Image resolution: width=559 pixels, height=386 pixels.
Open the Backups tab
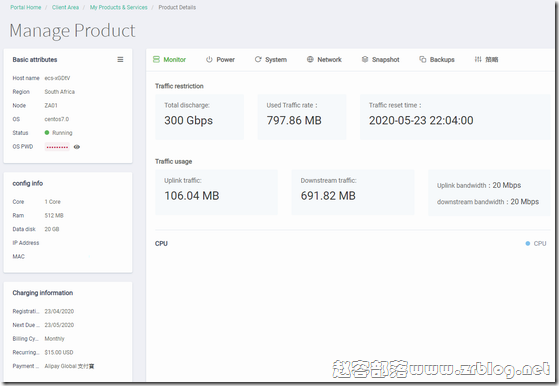click(x=437, y=60)
